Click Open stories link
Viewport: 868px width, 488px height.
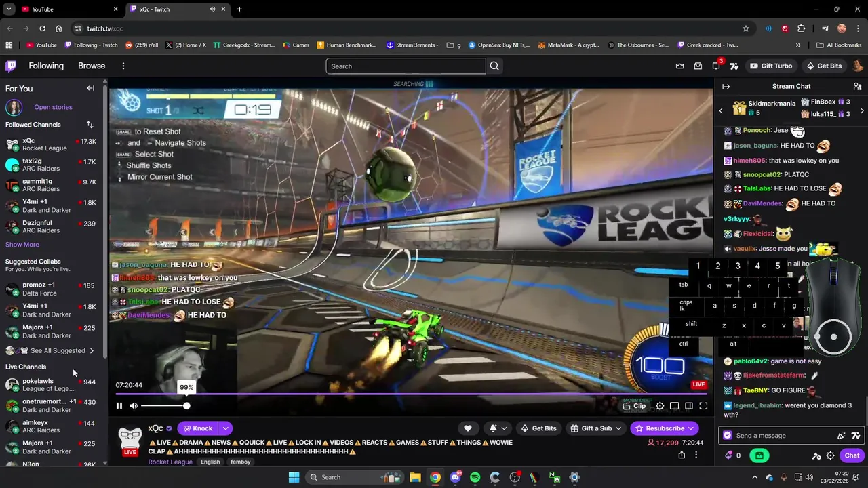click(x=53, y=107)
